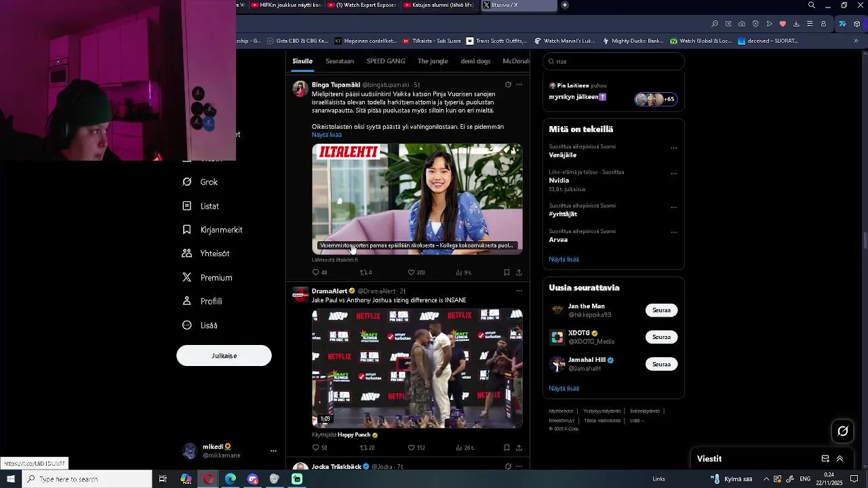Open Kirjanmerkit bookmarks in sidebar
This screenshot has width=868, height=488.
click(212, 230)
